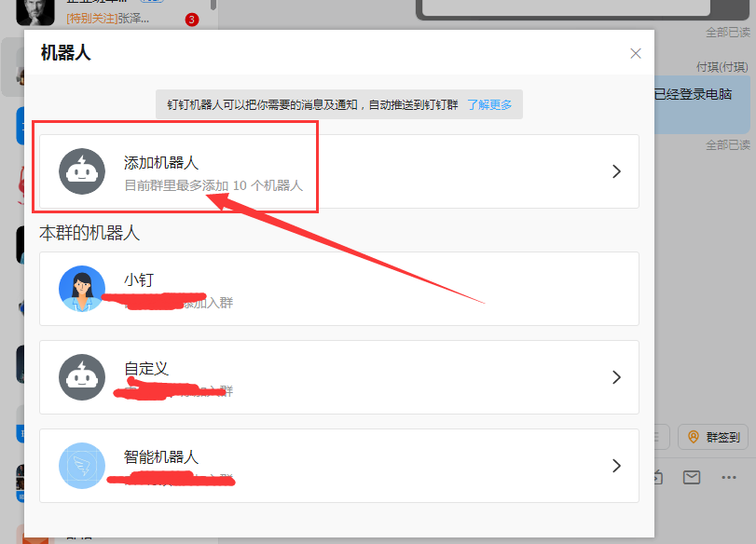Click the 自定义 robot icon
Image resolution: width=756 pixels, height=544 pixels.
click(x=82, y=377)
